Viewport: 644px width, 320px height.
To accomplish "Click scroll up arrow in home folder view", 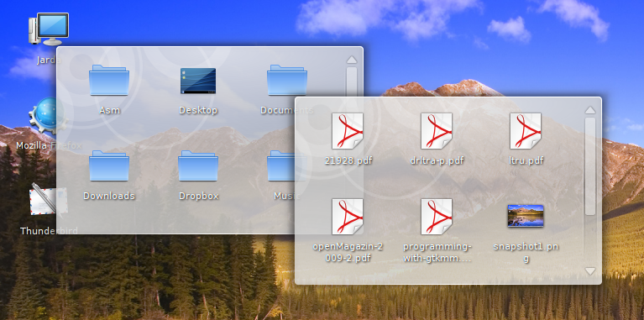I will (352, 60).
